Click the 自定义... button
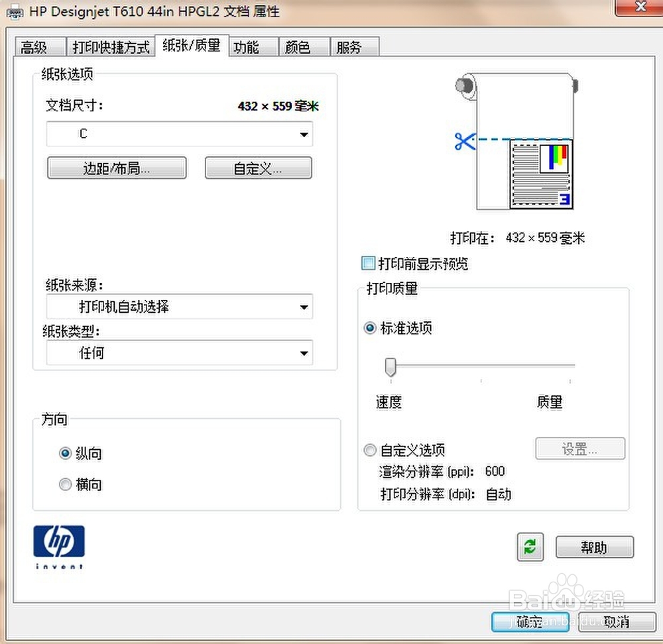Screen dimensions: 663x644 click(x=259, y=168)
